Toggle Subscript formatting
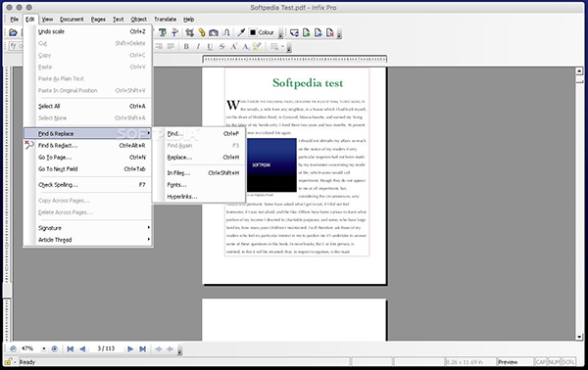Viewport: 588px width, 370px height. pos(246,46)
